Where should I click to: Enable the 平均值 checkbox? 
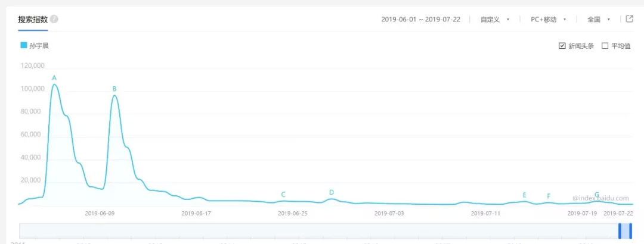pyautogui.click(x=605, y=46)
